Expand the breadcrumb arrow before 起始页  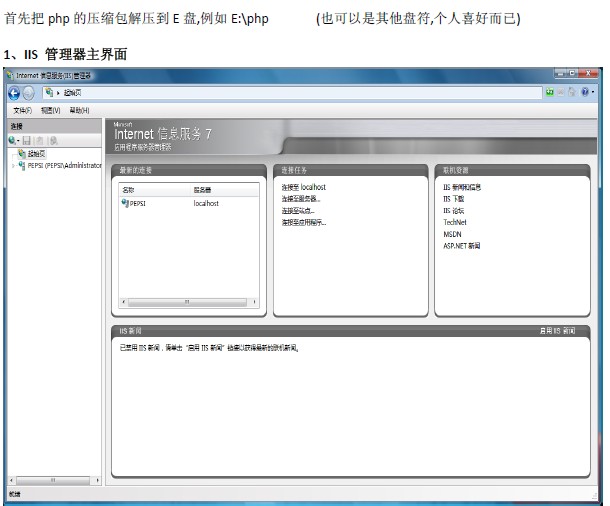tap(58, 93)
